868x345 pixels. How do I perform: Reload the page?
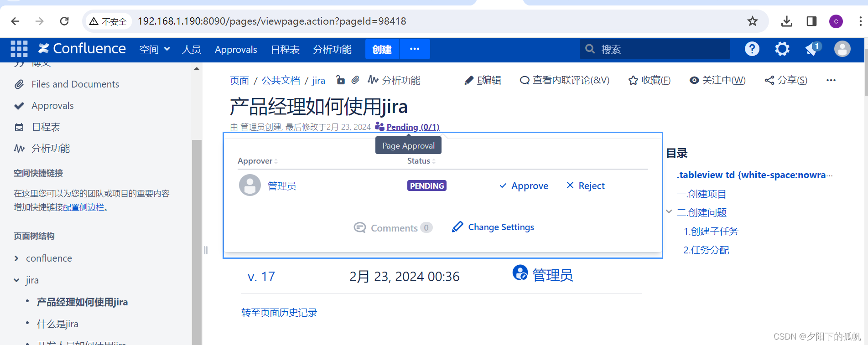(x=64, y=21)
